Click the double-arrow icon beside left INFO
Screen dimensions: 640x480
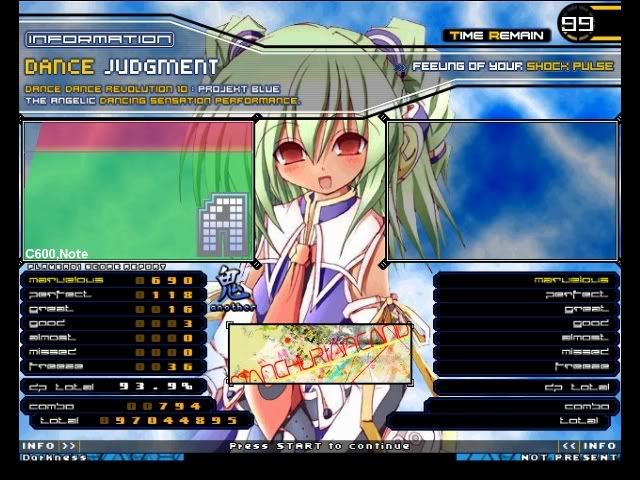pyautogui.click(x=68, y=446)
